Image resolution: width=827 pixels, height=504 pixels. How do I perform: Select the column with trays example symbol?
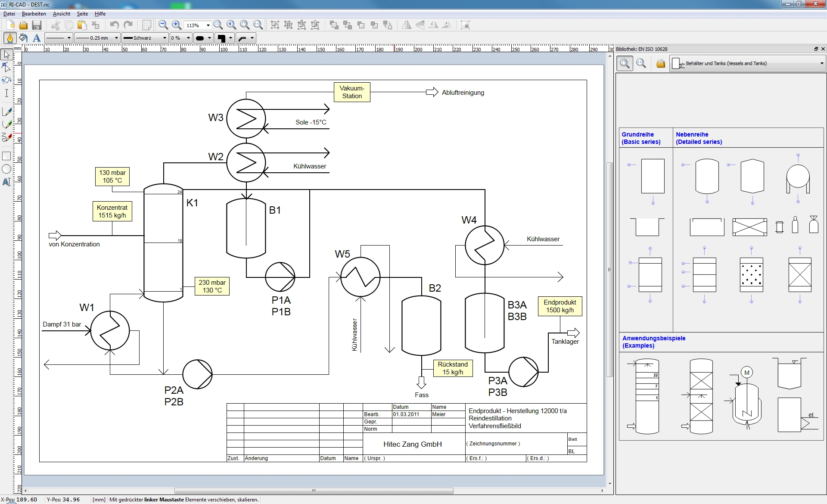[647, 396]
